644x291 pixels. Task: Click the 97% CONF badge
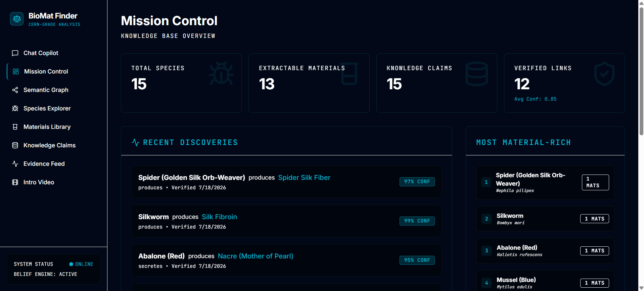point(417,182)
